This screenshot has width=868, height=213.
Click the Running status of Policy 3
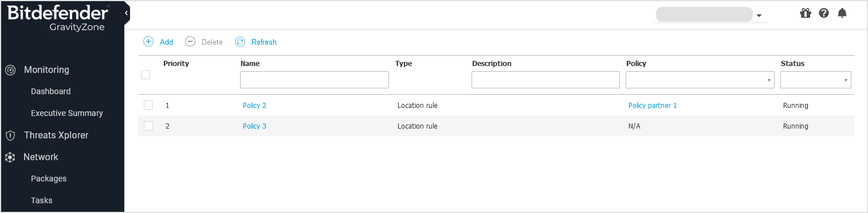click(796, 126)
